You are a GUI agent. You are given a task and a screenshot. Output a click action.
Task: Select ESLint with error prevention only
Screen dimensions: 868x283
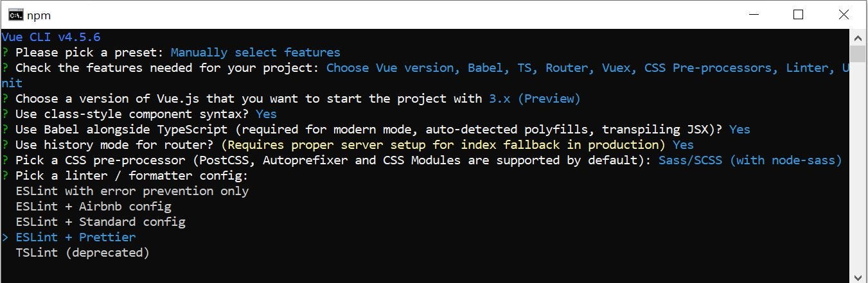point(132,191)
